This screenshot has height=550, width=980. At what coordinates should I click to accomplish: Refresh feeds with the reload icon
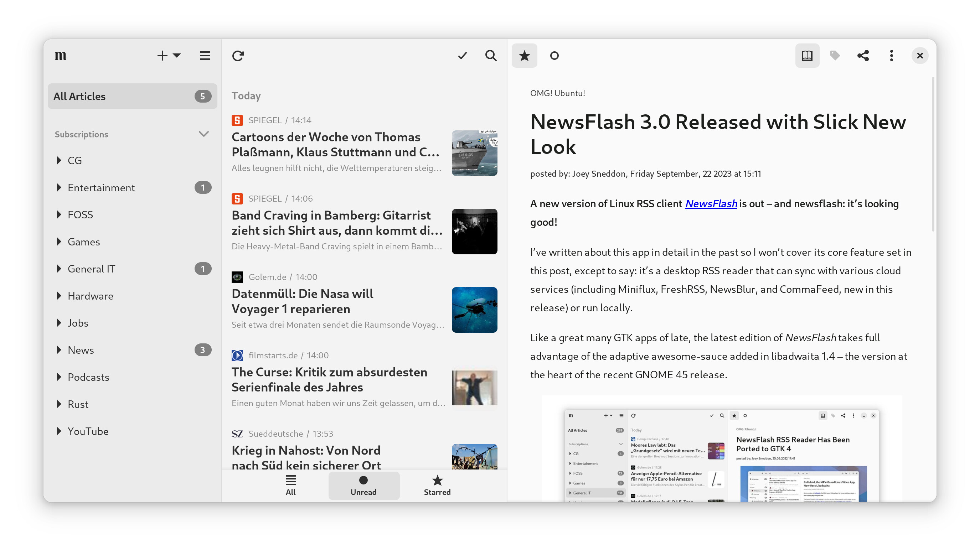click(x=238, y=56)
